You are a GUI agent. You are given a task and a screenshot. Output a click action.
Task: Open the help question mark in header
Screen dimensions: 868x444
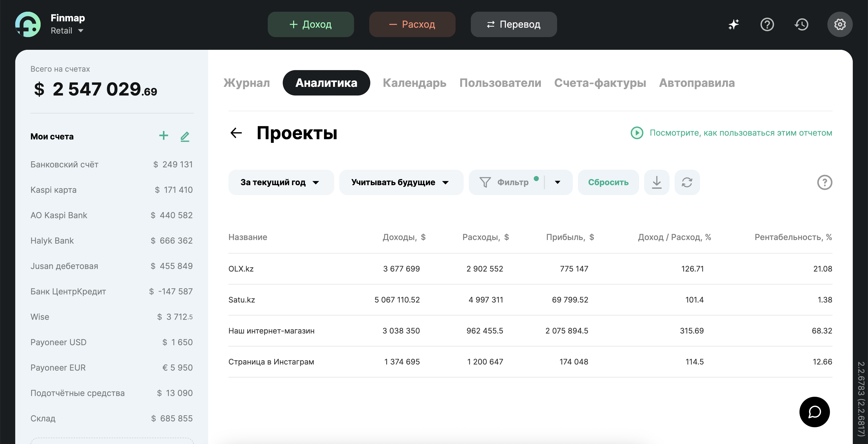pos(767,24)
